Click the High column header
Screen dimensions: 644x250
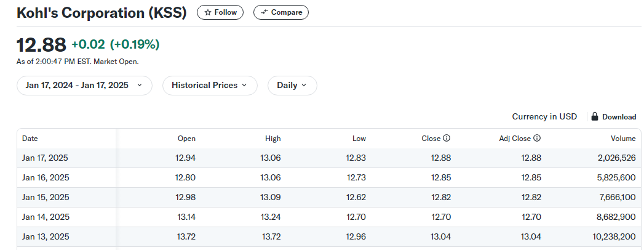273,139
